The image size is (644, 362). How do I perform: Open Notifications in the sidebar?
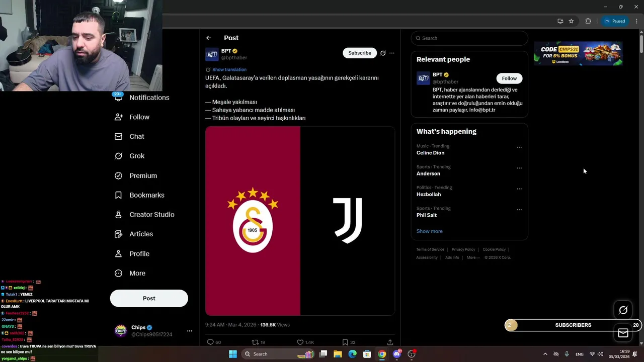pos(142,98)
